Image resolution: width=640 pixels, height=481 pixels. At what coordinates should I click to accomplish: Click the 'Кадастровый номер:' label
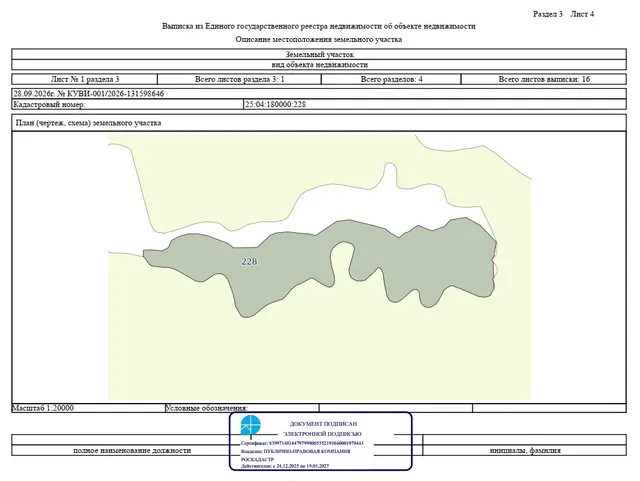click(49, 104)
